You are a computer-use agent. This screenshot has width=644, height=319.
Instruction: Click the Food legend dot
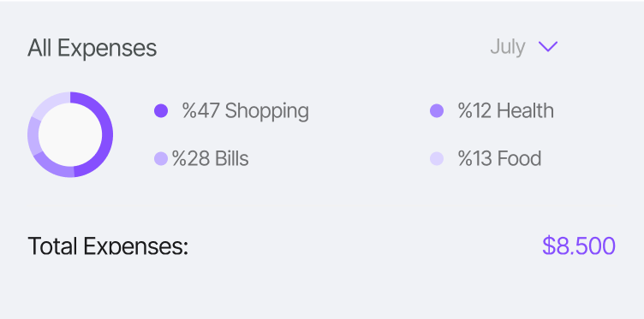coord(437,159)
